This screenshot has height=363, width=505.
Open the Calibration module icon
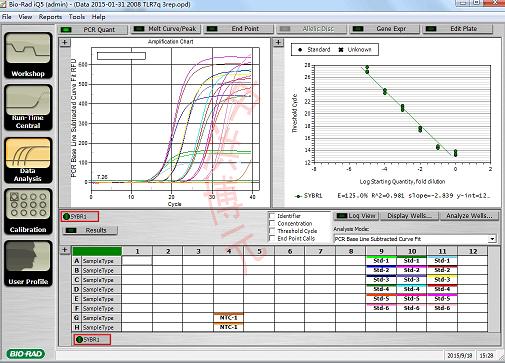(28, 212)
